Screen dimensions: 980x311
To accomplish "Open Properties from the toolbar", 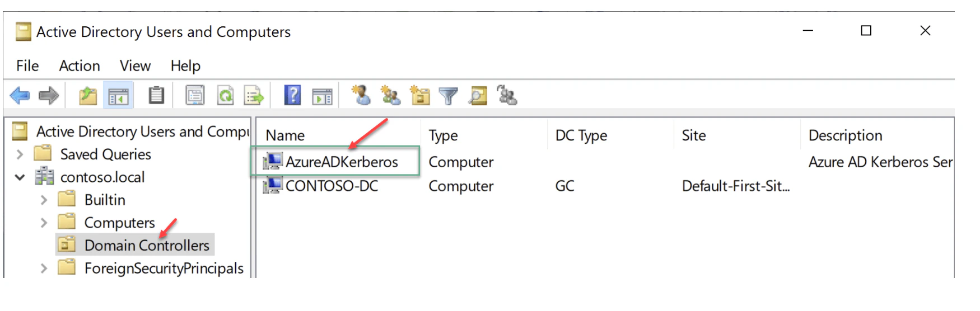I will [x=195, y=96].
